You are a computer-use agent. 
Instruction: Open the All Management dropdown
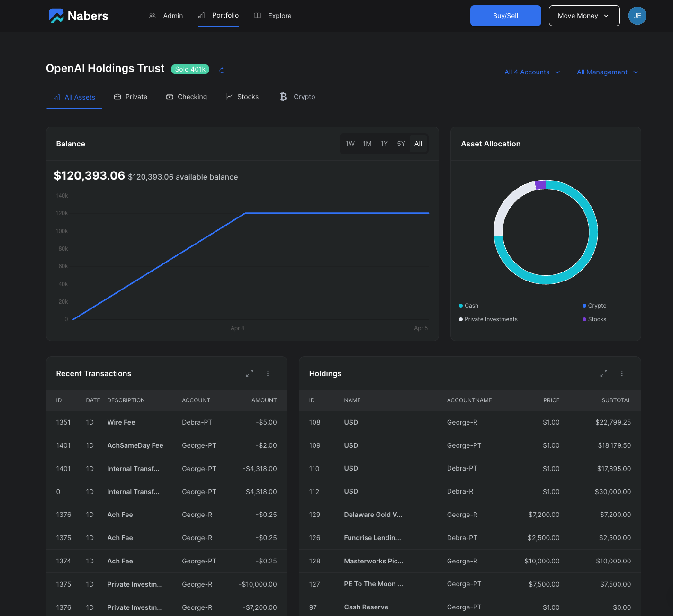[x=607, y=72]
